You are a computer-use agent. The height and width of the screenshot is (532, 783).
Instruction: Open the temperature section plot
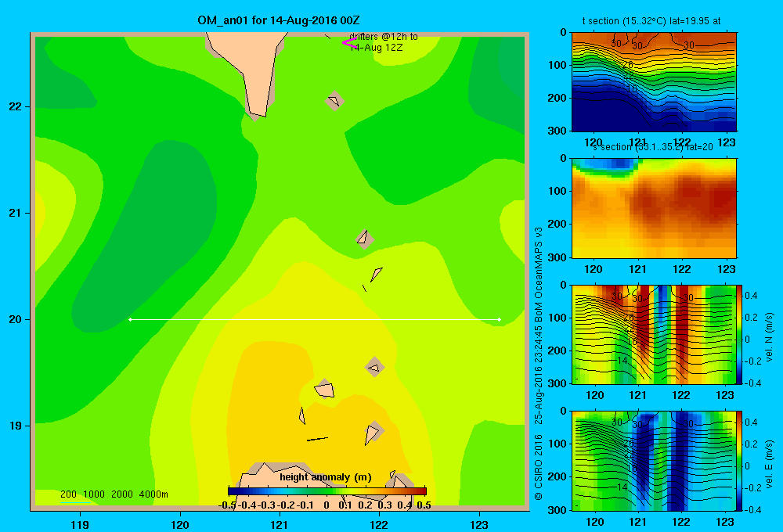pyautogui.click(x=654, y=82)
